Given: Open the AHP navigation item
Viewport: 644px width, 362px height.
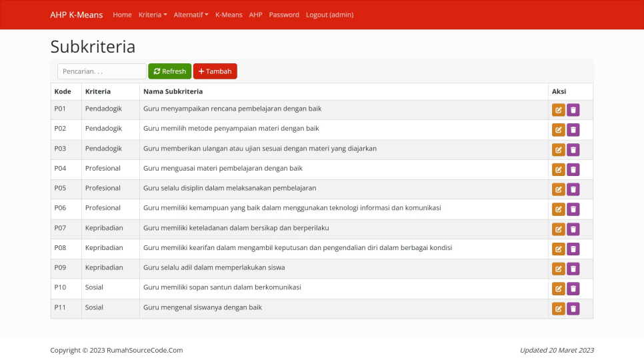Looking at the screenshot, I should pyautogui.click(x=255, y=15).
